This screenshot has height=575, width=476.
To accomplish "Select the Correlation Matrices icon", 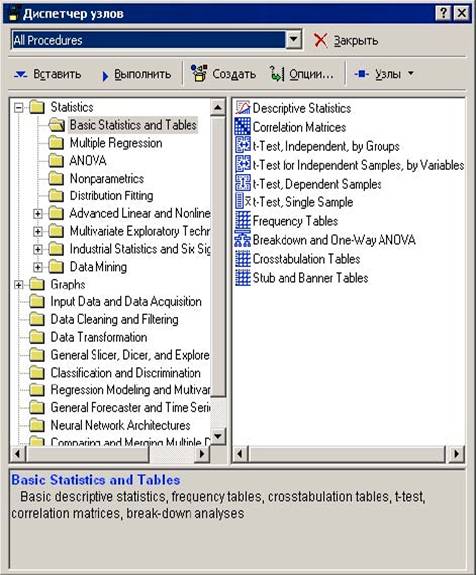I will pyautogui.click(x=242, y=127).
